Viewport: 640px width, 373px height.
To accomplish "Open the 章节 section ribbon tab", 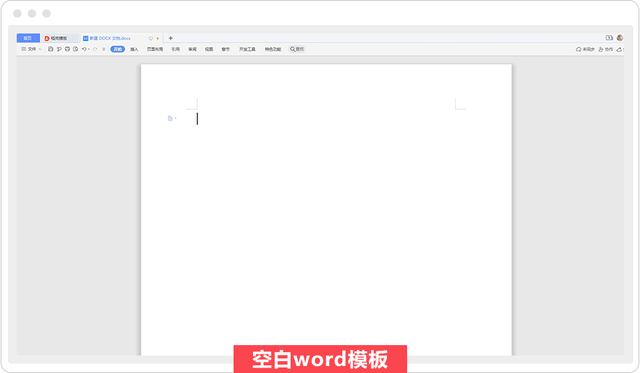I will pos(226,49).
